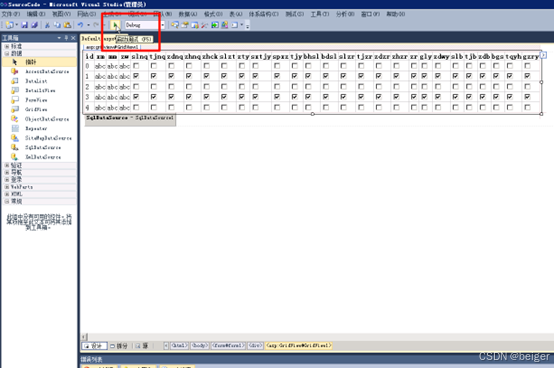Screen dimensions: 554x368
Task: Uncheck the gzry box in row 1
Action: click(528, 76)
